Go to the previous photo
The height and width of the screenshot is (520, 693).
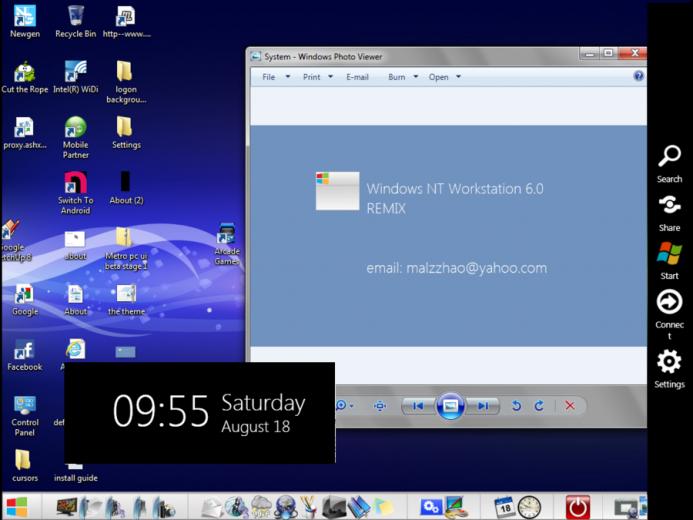418,406
